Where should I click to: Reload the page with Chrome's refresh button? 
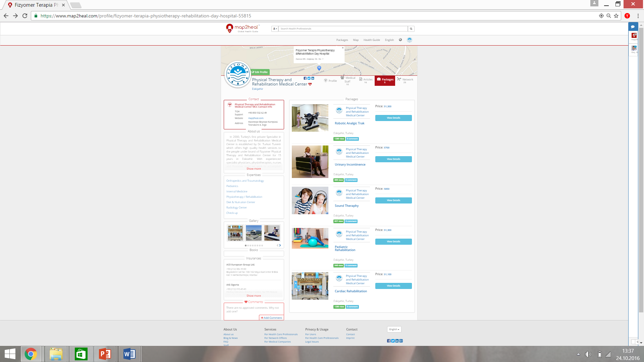[25, 16]
